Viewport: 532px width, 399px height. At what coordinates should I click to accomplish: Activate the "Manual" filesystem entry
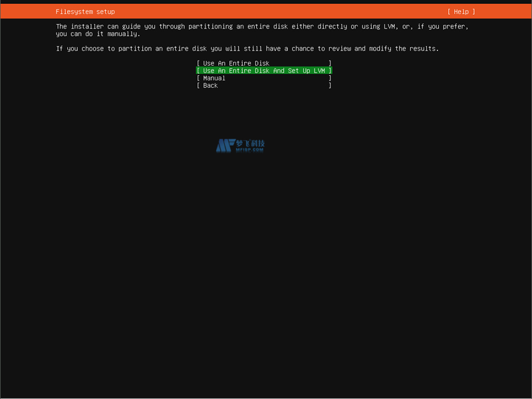[264, 78]
